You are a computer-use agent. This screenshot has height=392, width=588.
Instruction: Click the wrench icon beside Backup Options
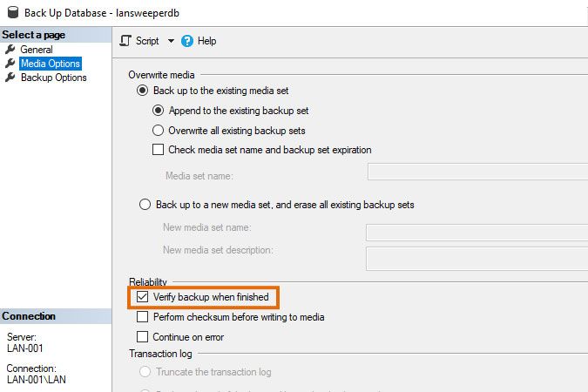point(10,78)
